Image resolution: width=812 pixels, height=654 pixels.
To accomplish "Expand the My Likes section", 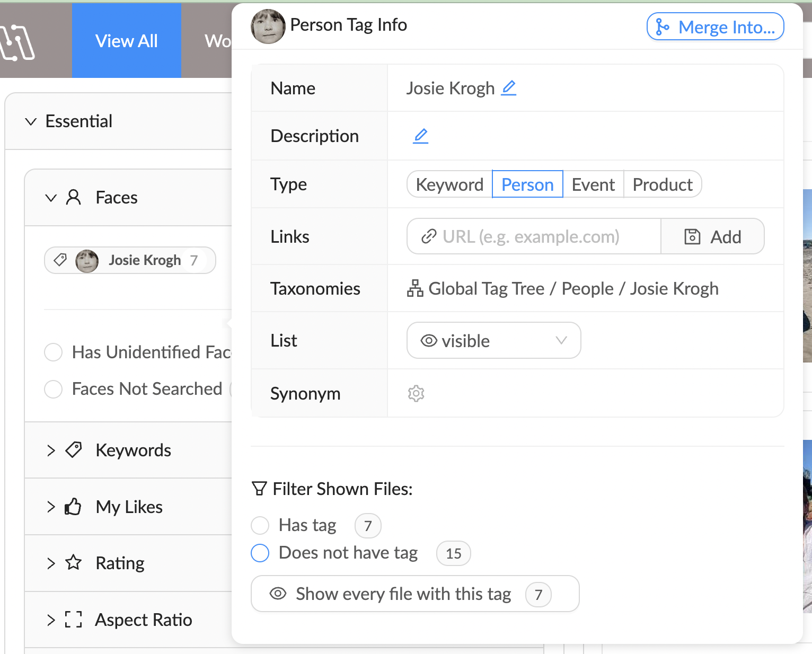I will (x=51, y=507).
